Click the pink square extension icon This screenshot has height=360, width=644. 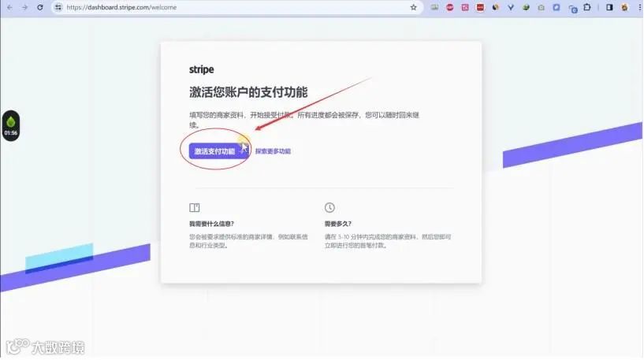tap(465, 7)
